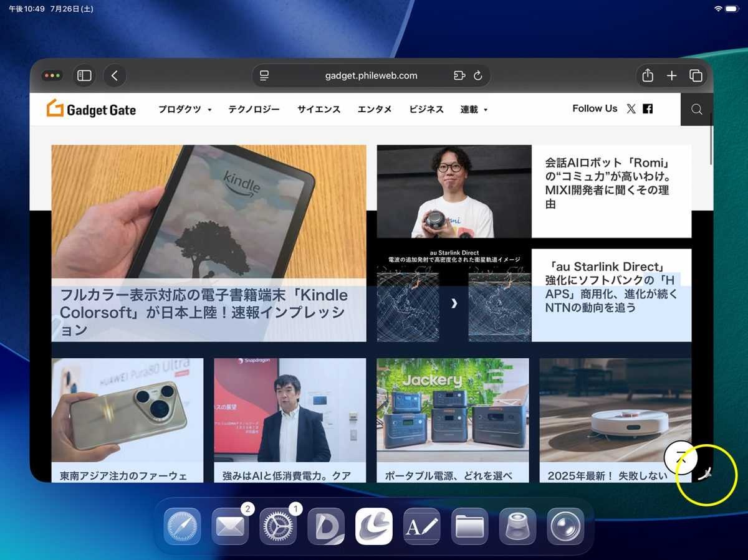748x560 pixels.
Task: Open the Share sheet icon
Action: click(648, 76)
